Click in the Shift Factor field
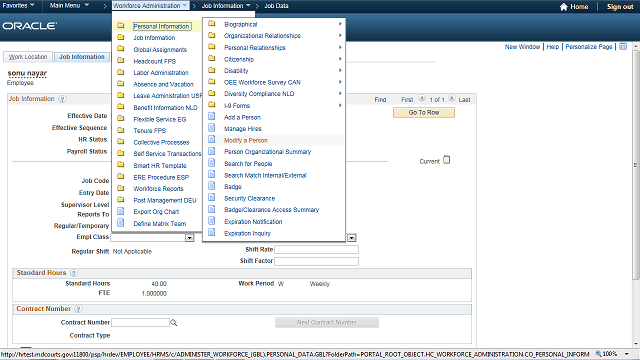This screenshot has width=640, height=360. [316, 261]
